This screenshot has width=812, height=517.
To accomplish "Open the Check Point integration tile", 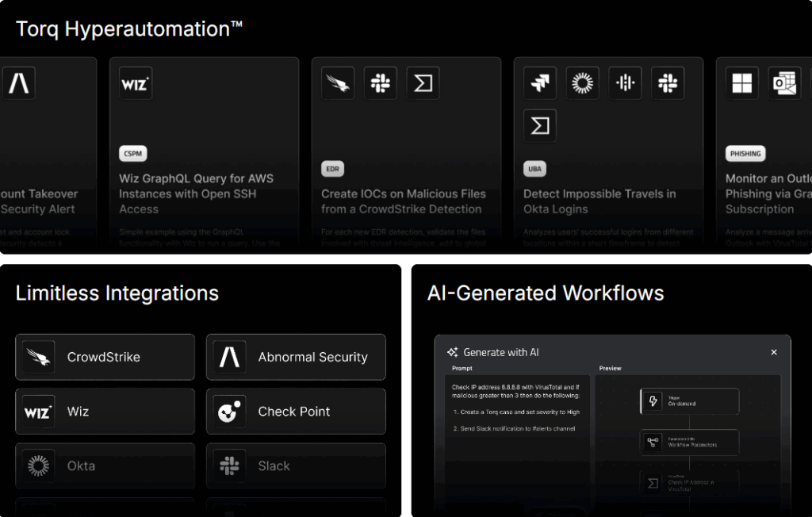I will (296, 412).
